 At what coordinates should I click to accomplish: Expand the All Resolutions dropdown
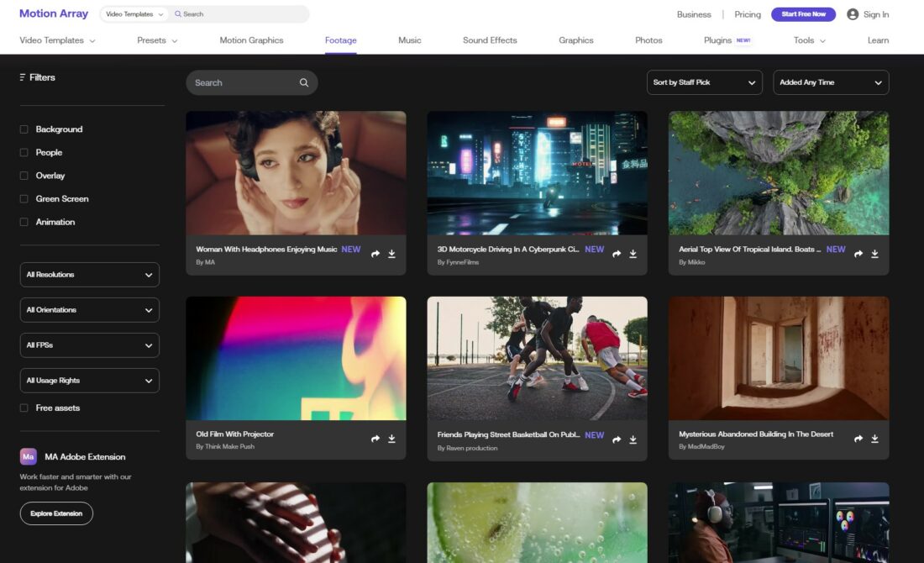pyautogui.click(x=89, y=275)
